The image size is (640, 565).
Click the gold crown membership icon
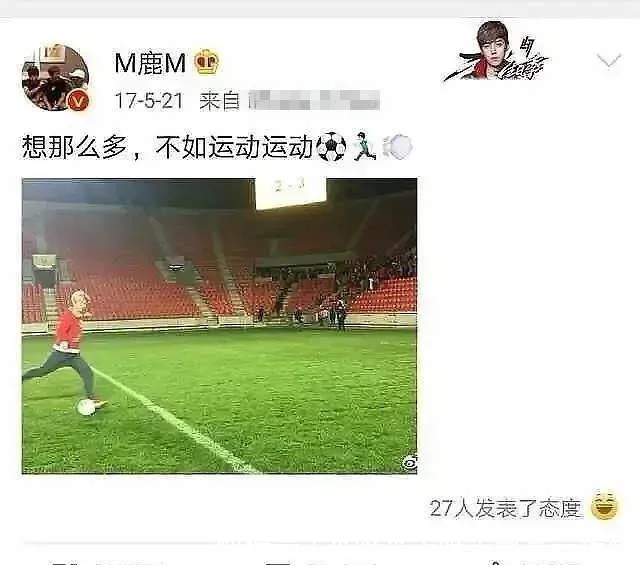(x=206, y=62)
